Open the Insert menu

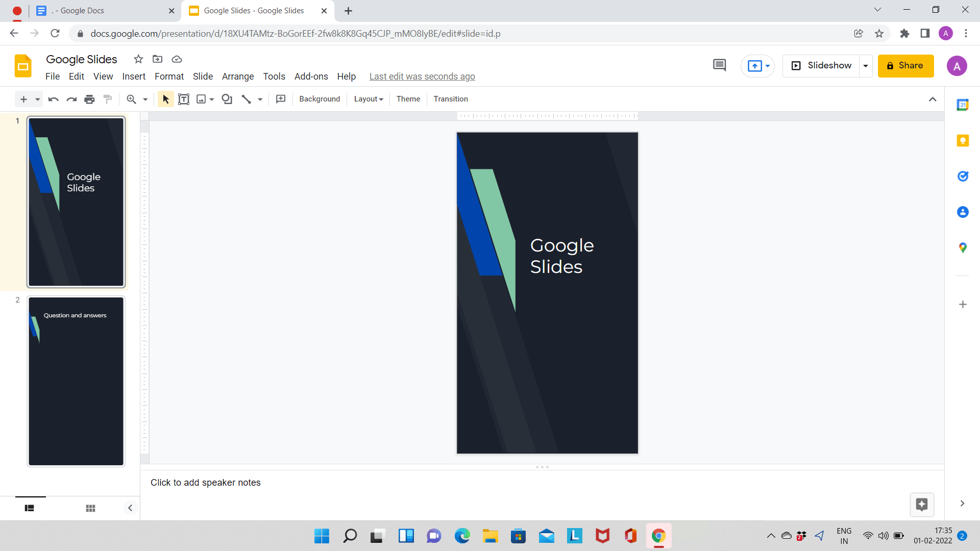tap(134, 77)
